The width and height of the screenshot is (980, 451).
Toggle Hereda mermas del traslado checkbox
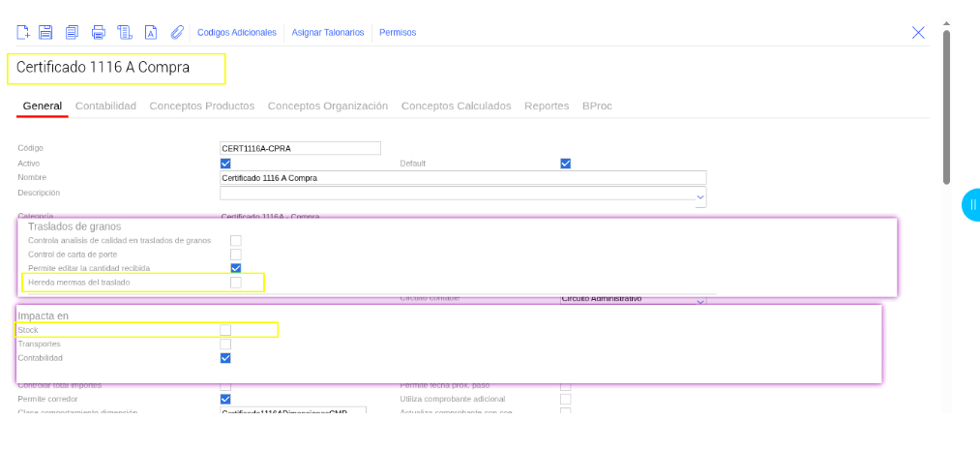pos(235,282)
